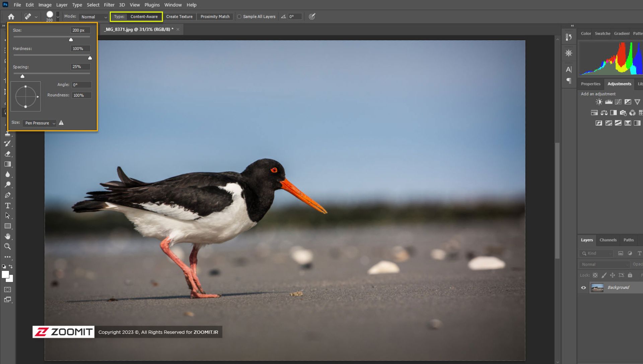Viewport: 643px width, 364px height.
Task: Toggle Quick Mask mode icon
Action: pos(7,290)
